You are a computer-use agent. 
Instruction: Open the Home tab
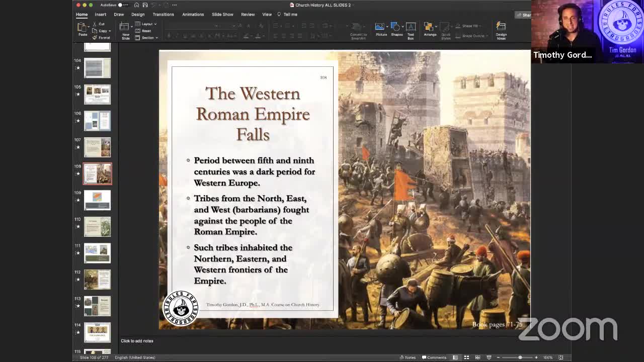82,15
